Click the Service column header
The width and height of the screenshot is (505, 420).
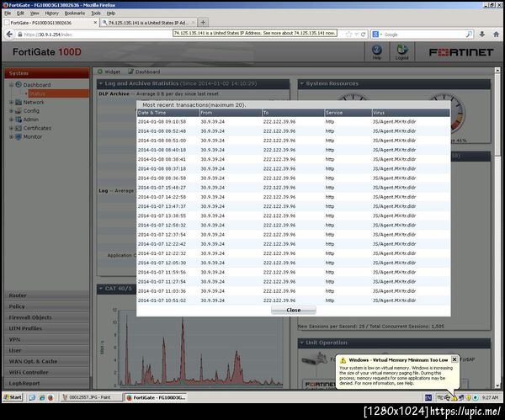coord(348,113)
